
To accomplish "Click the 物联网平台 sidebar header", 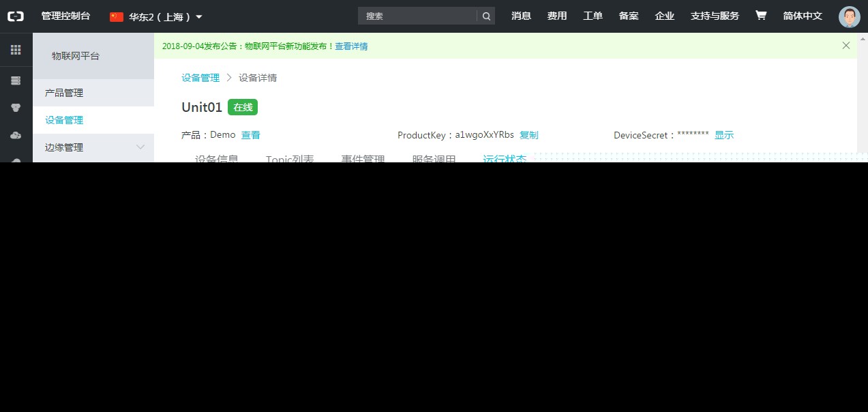I will (93, 56).
